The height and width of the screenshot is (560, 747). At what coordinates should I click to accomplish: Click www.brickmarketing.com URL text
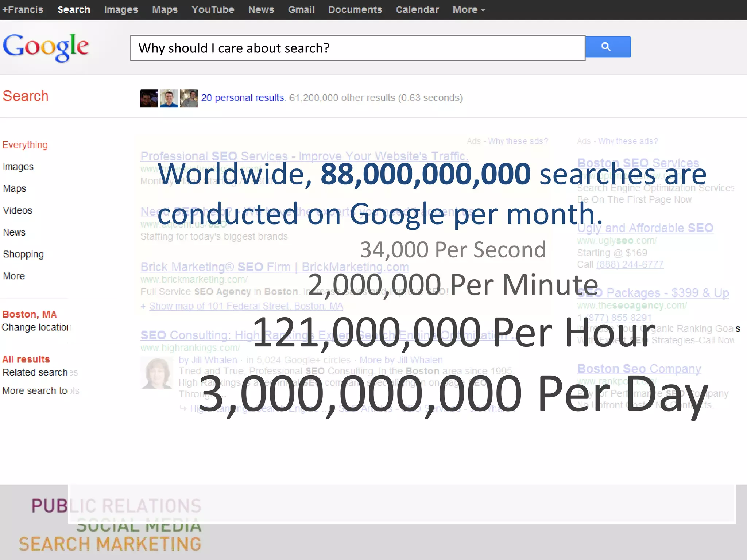pos(194,280)
